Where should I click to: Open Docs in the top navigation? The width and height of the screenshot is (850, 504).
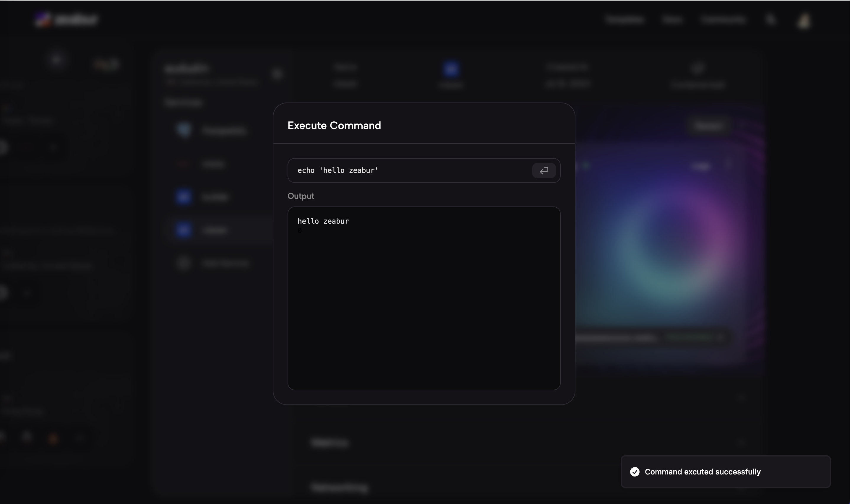coord(672,20)
